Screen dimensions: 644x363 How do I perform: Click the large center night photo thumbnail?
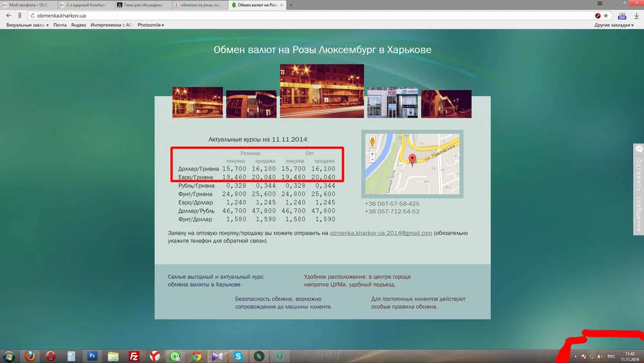(321, 91)
